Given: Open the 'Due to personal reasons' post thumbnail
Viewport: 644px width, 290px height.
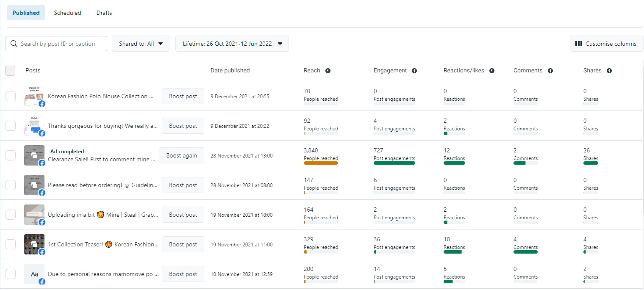Looking at the screenshot, I should pos(34,274).
